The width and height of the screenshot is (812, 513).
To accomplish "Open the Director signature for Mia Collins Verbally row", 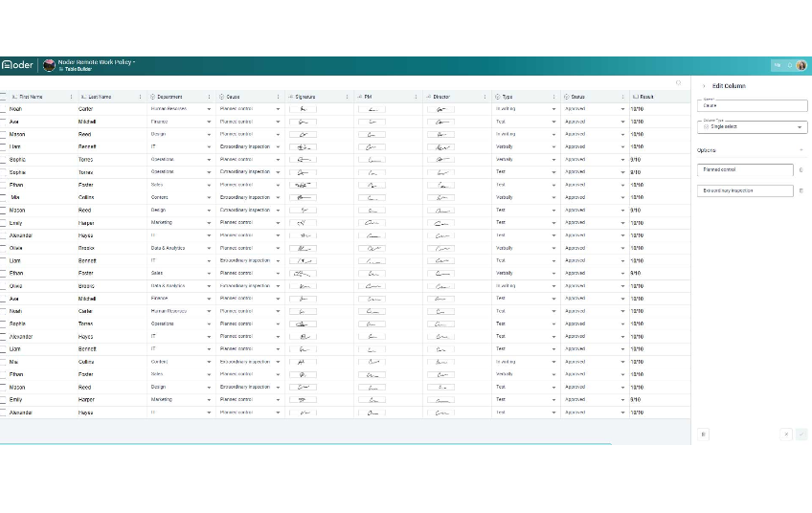I will click(441, 198).
